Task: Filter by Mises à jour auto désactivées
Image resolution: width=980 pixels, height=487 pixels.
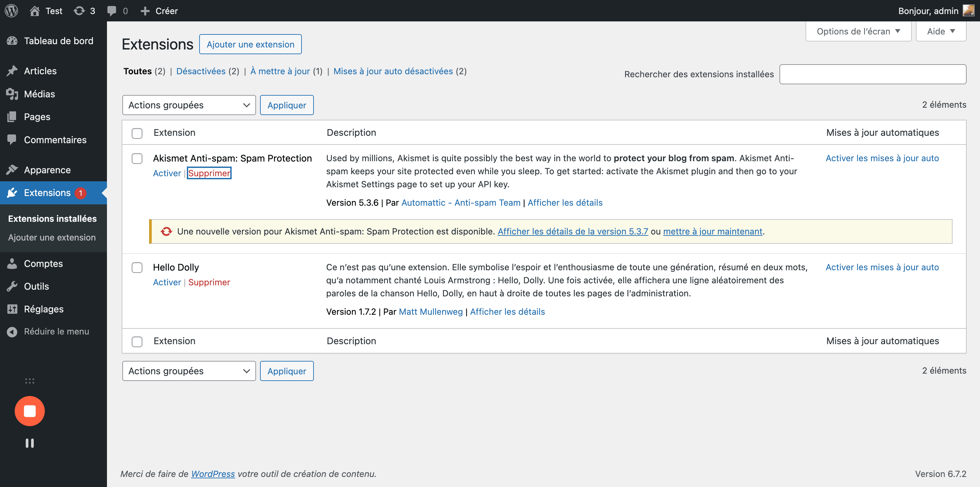Action: click(x=393, y=71)
